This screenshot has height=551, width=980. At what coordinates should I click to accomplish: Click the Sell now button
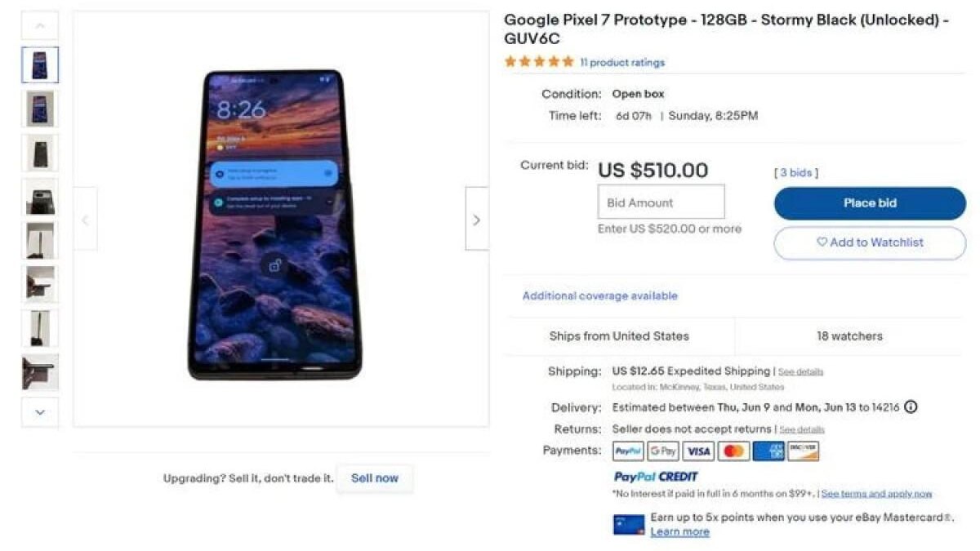(x=375, y=478)
